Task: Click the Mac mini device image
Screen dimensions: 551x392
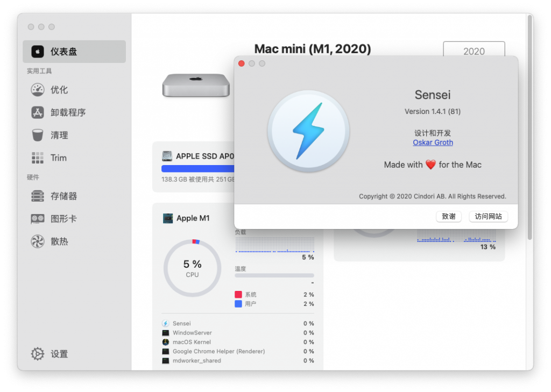Action: tap(196, 85)
